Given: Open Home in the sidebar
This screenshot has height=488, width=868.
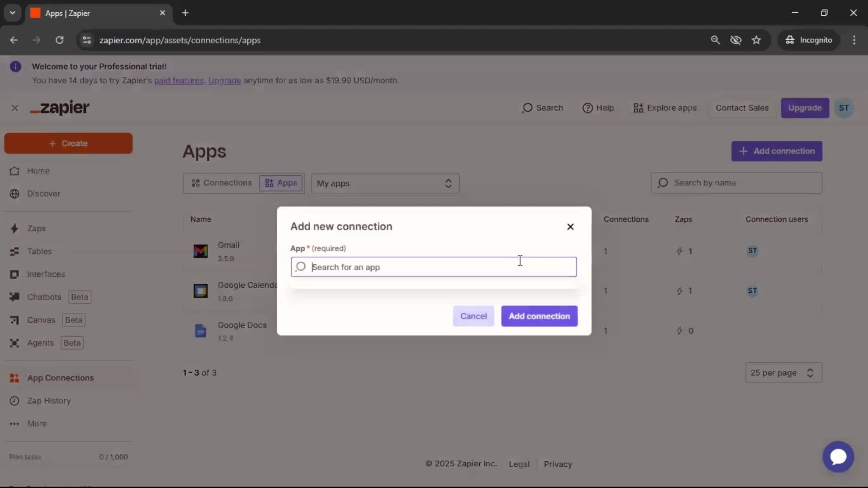Looking at the screenshot, I should click(x=38, y=171).
